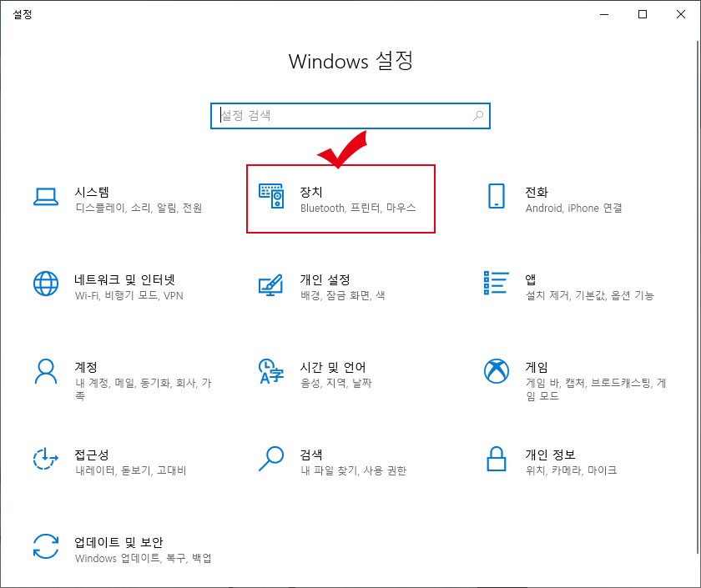
Task: Close the 설정 window
Action: [681, 14]
